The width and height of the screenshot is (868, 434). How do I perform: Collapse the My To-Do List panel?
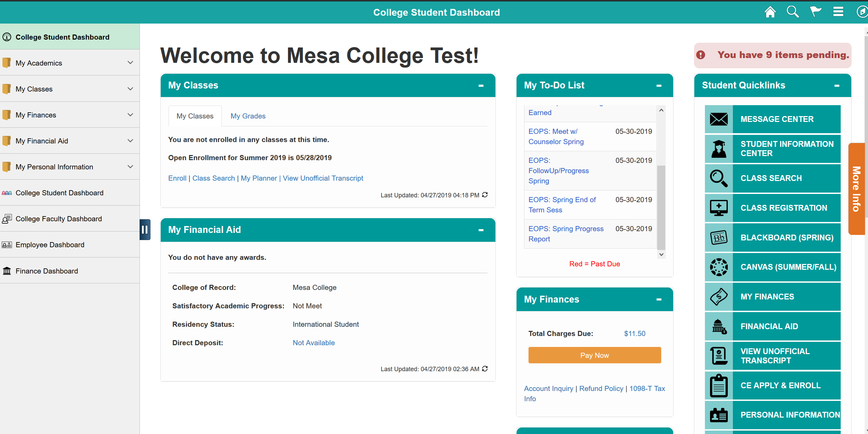pyautogui.click(x=659, y=86)
